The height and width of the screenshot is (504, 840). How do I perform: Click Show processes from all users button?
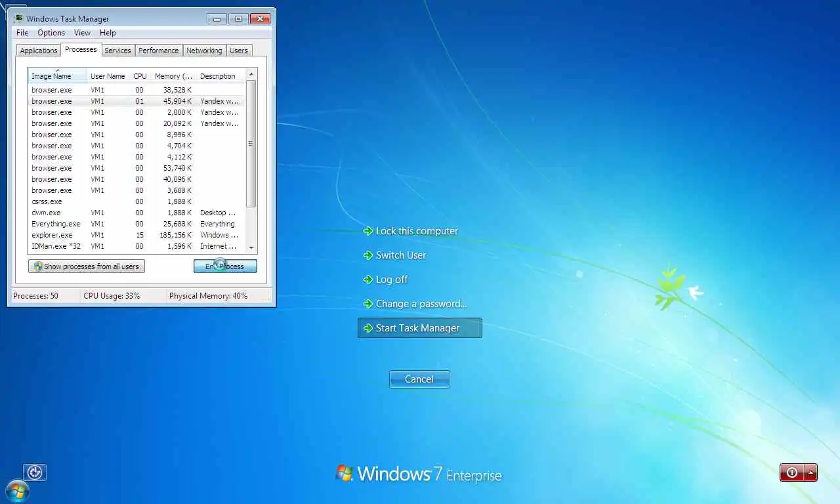click(87, 266)
